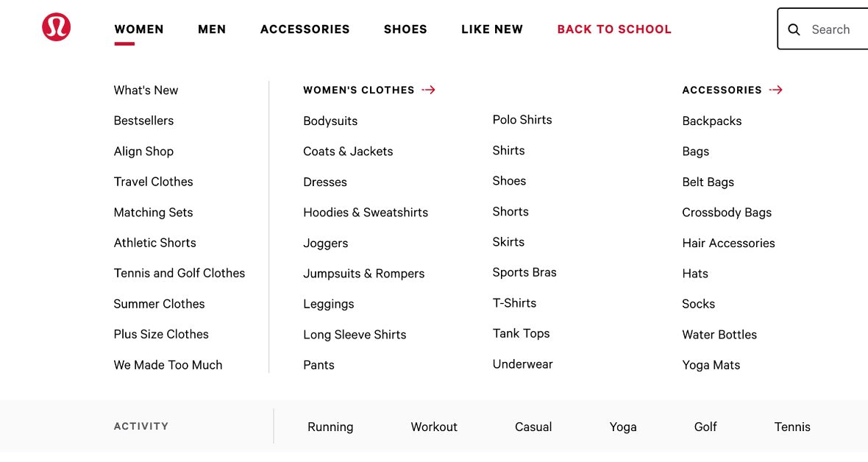Click the arrow next to Women's Clothes
Screen dimensions: 868x462
click(x=428, y=90)
